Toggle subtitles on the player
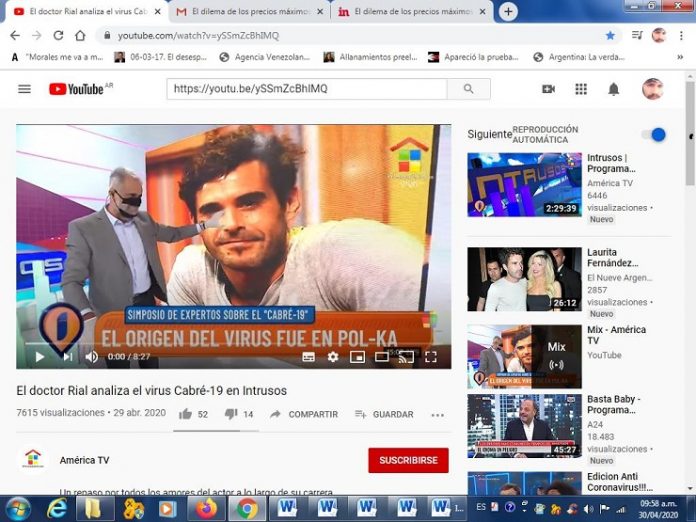Viewport: 696px width, 522px height. [x=308, y=356]
